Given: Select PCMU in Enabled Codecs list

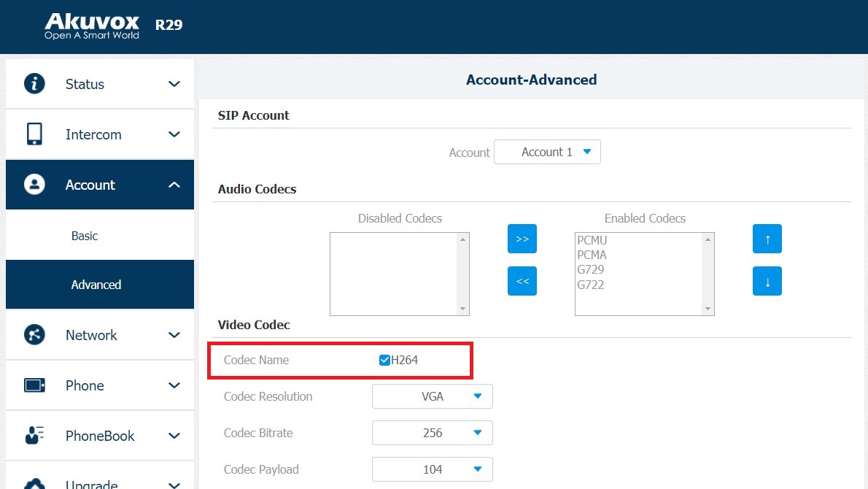Looking at the screenshot, I should click(592, 240).
